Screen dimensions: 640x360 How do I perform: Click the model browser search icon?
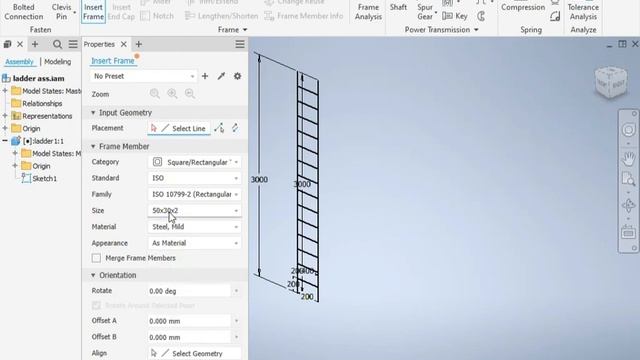pyautogui.click(x=58, y=44)
